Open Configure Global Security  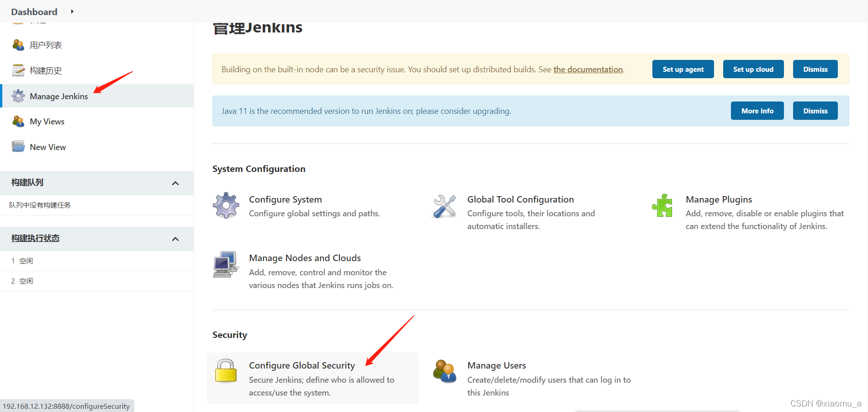coord(302,365)
